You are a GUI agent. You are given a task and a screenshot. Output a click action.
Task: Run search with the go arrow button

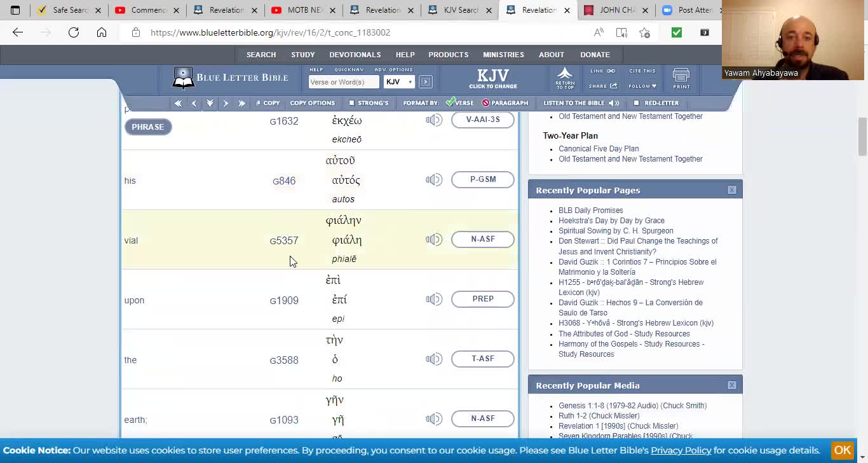pyautogui.click(x=426, y=81)
